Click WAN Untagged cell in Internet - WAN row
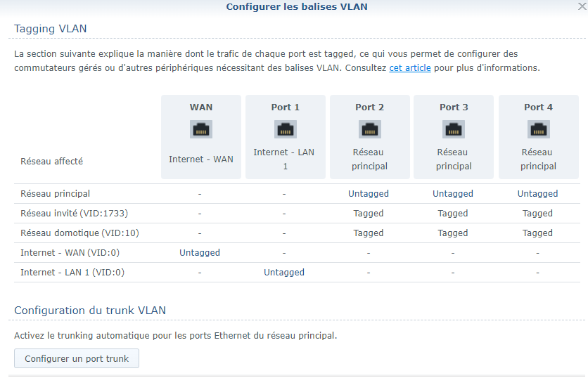The width and height of the screenshot is (588, 378). [200, 253]
